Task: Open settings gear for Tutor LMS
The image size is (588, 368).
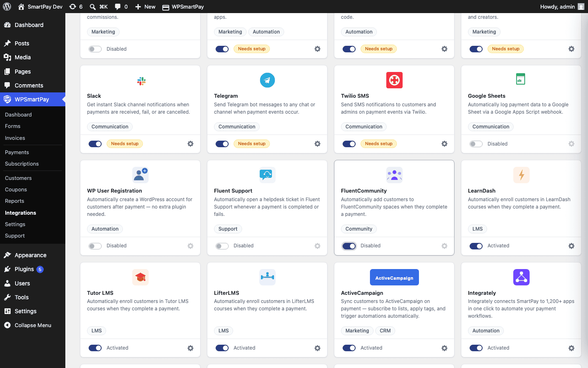Action: [190, 348]
